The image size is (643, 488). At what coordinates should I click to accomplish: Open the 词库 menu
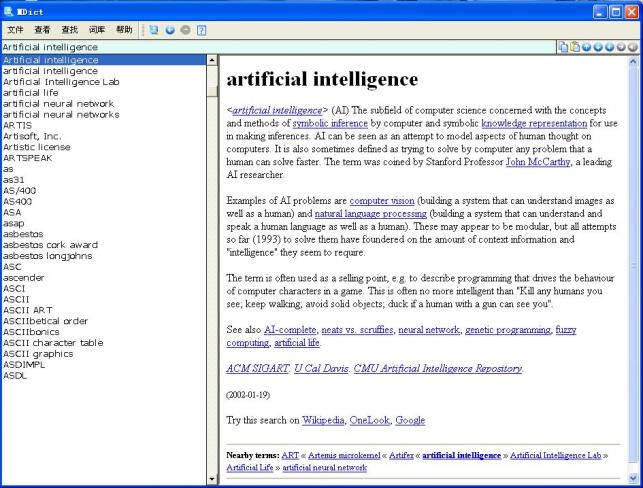point(97,30)
